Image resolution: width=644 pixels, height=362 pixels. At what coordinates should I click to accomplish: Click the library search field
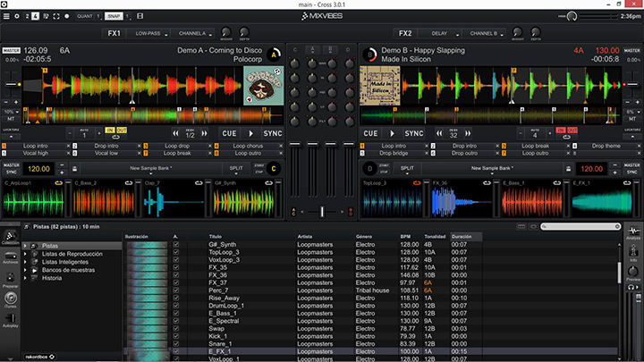click(580, 226)
